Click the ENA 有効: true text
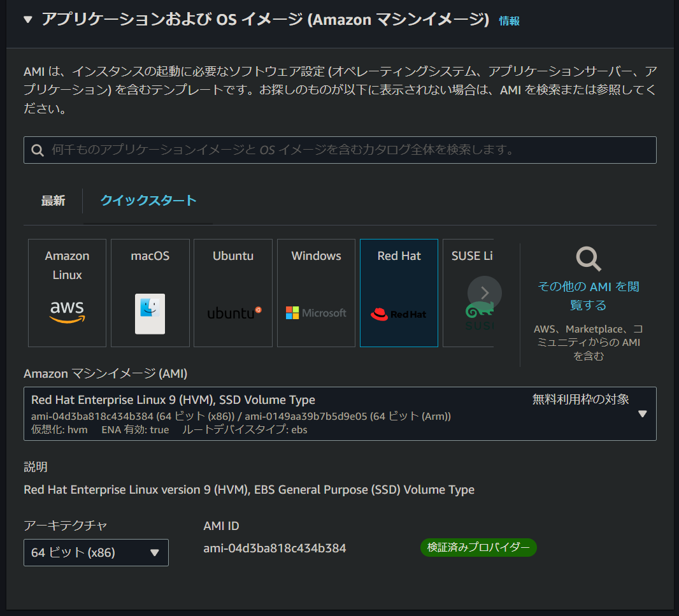Viewport: 679px width, 616px height. [135, 430]
